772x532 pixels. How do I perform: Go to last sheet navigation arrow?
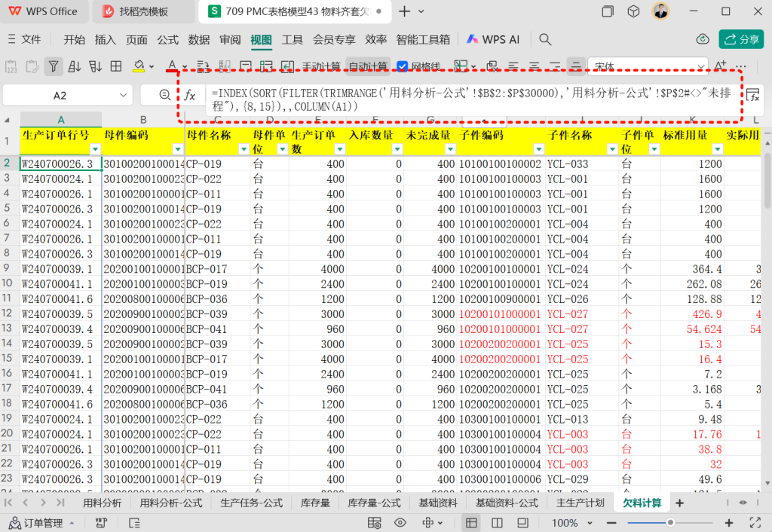(60, 503)
